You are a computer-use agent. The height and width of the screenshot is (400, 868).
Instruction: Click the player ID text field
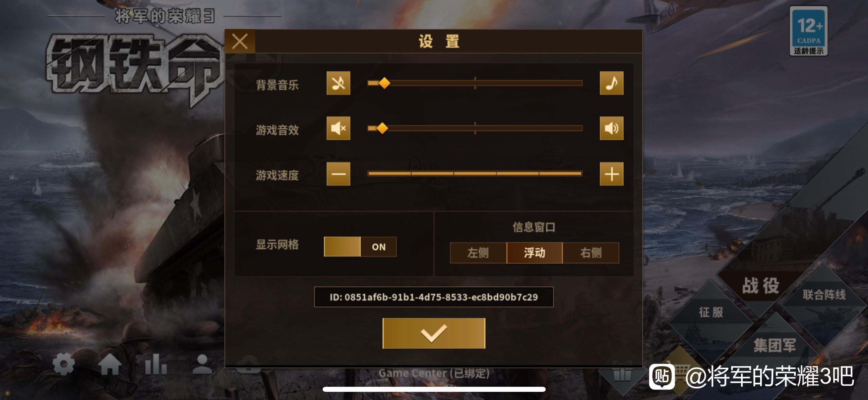click(x=434, y=297)
